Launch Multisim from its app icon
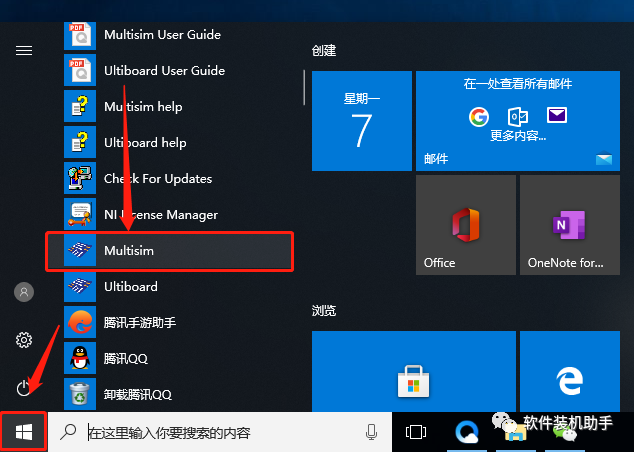634x452 pixels. point(80,250)
